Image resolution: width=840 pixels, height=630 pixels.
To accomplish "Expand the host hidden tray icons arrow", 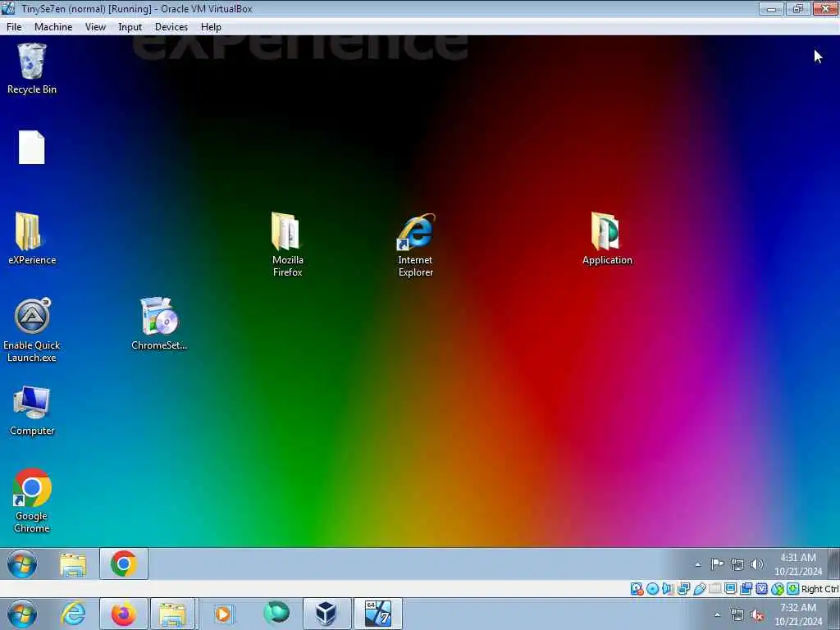I will [x=717, y=614].
